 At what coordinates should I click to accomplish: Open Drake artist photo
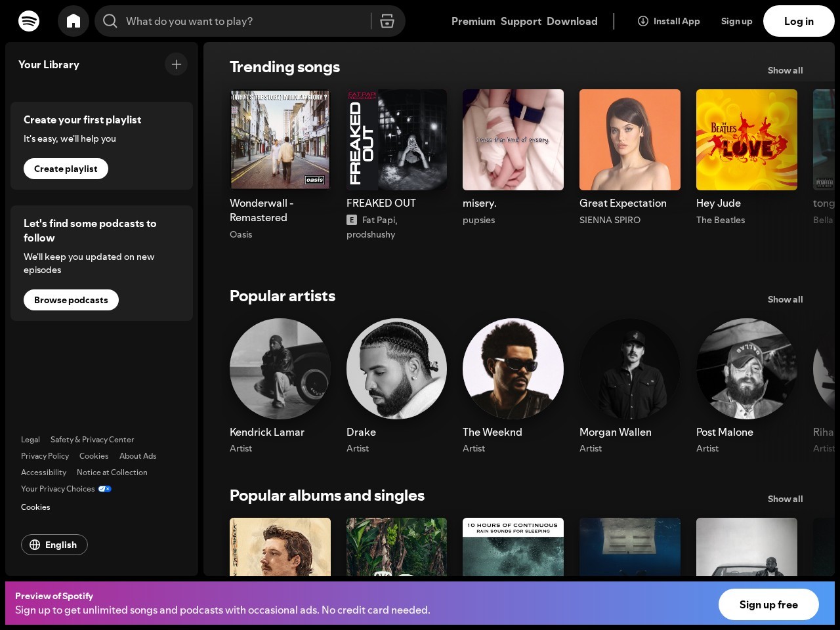click(x=396, y=369)
